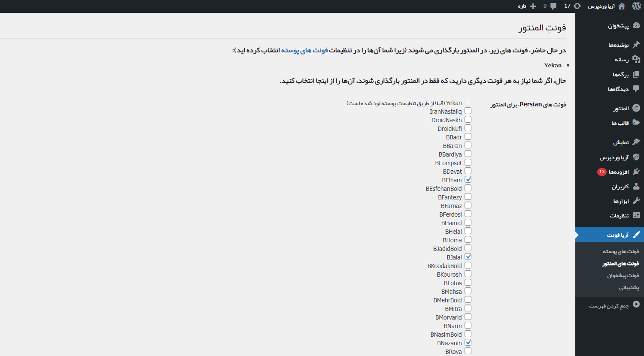Tick the BLotus font checkbox
Image resolution: width=644 pixels, height=356 pixels.
(468, 283)
